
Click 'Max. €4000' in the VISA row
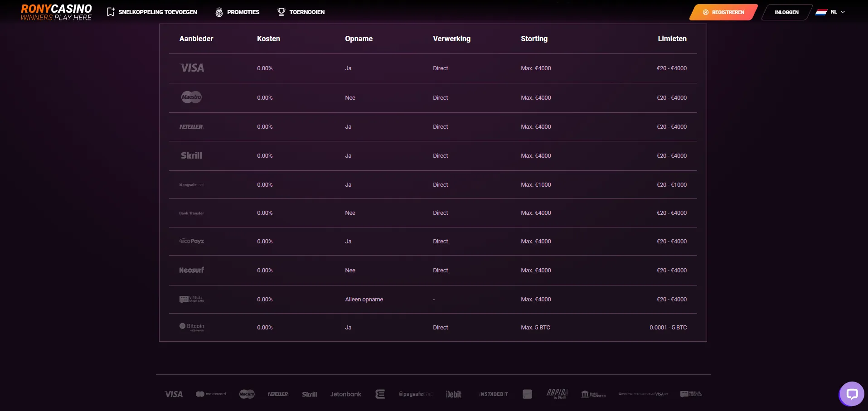(536, 68)
